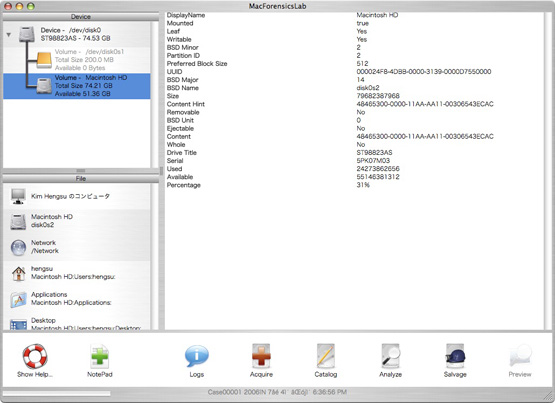Click the orange /dev/disk0s1 volume icon
The width and height of the screenshot is (555, 403).
(x=44, y=60)
